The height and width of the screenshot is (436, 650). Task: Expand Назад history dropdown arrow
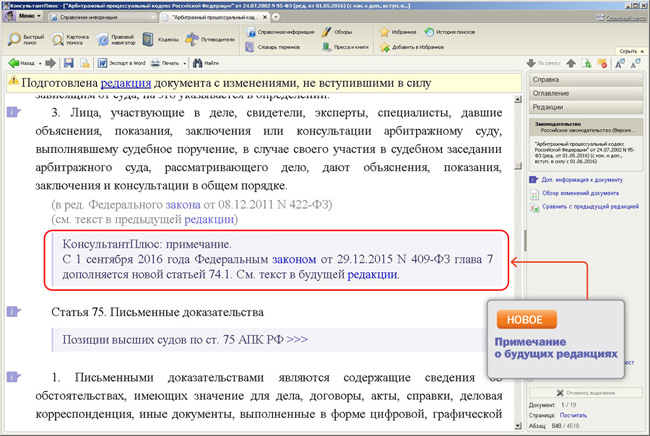pos(40,63)
